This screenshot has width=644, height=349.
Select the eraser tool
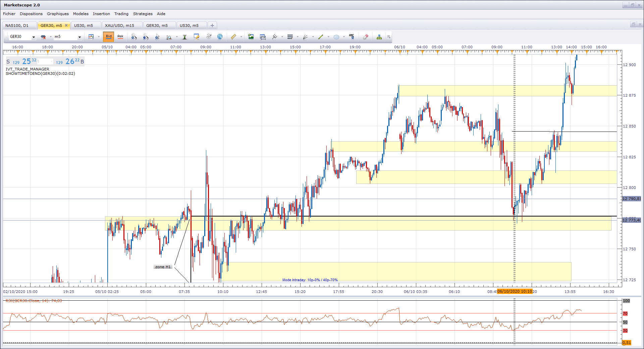[366, 37]
